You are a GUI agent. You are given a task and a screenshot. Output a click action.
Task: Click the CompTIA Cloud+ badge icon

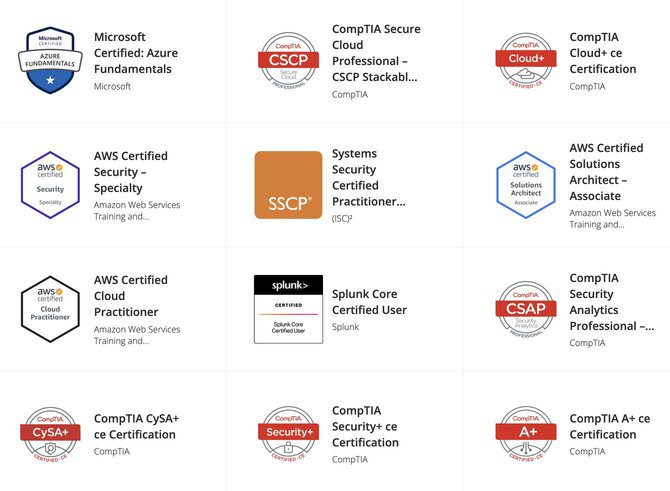526,61
